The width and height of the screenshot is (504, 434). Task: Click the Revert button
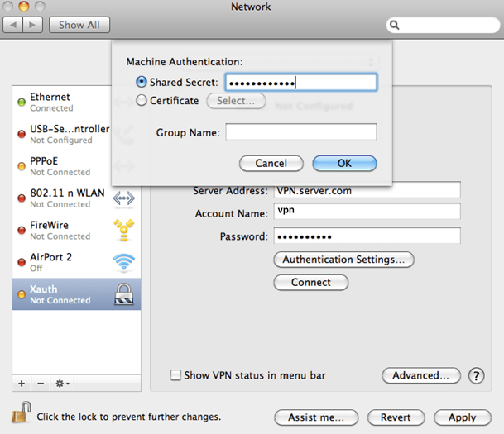coord(396,417)
